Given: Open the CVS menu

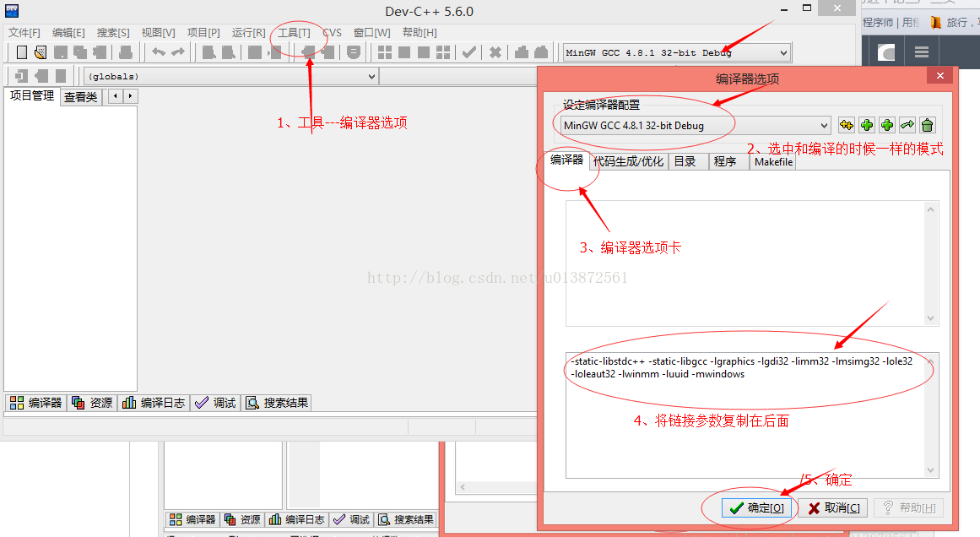Looking at the screenshot, I should 332,33.
